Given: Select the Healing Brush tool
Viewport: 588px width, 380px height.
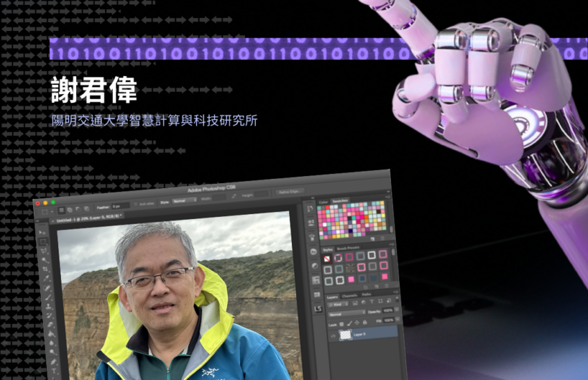Looking at the screenshot, I should (48, 288).
